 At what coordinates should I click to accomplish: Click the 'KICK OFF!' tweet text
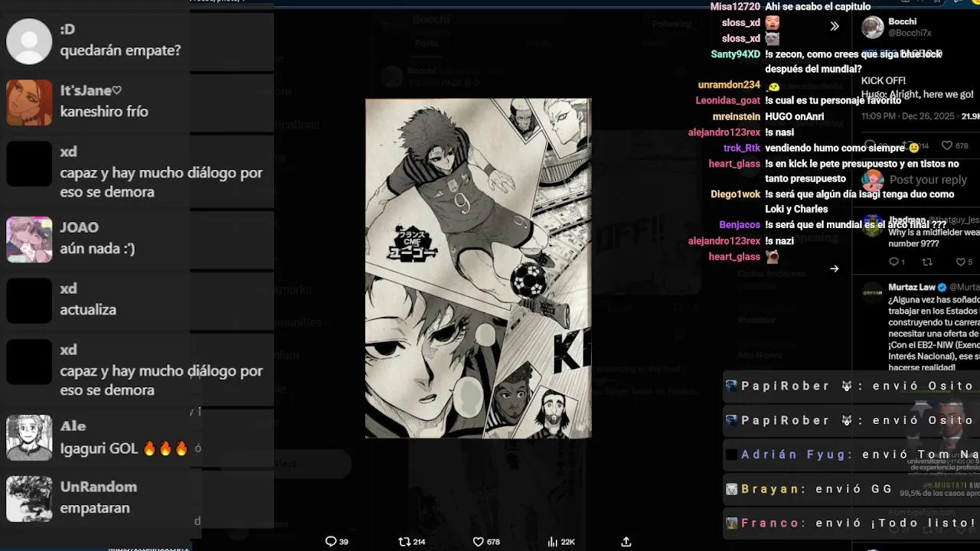pos(884,80)
